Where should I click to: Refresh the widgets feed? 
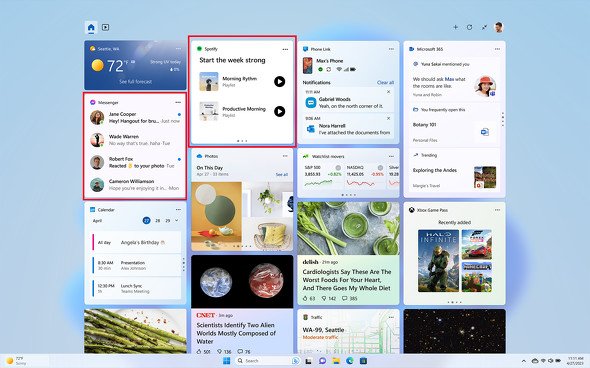point(470,27)
